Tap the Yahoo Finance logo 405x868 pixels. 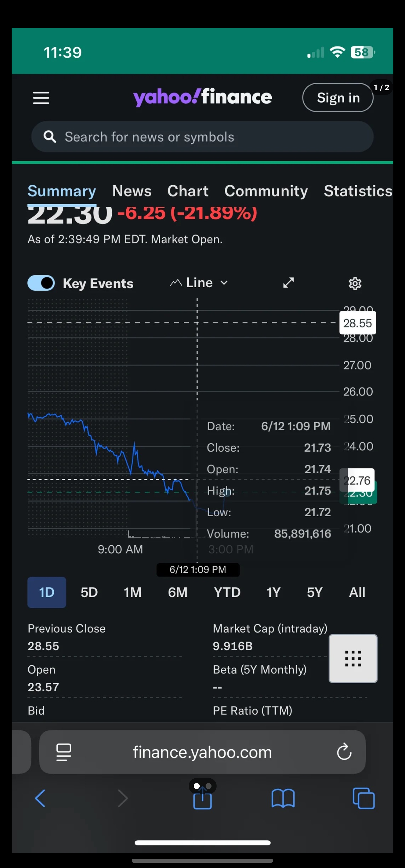[202, 97]
